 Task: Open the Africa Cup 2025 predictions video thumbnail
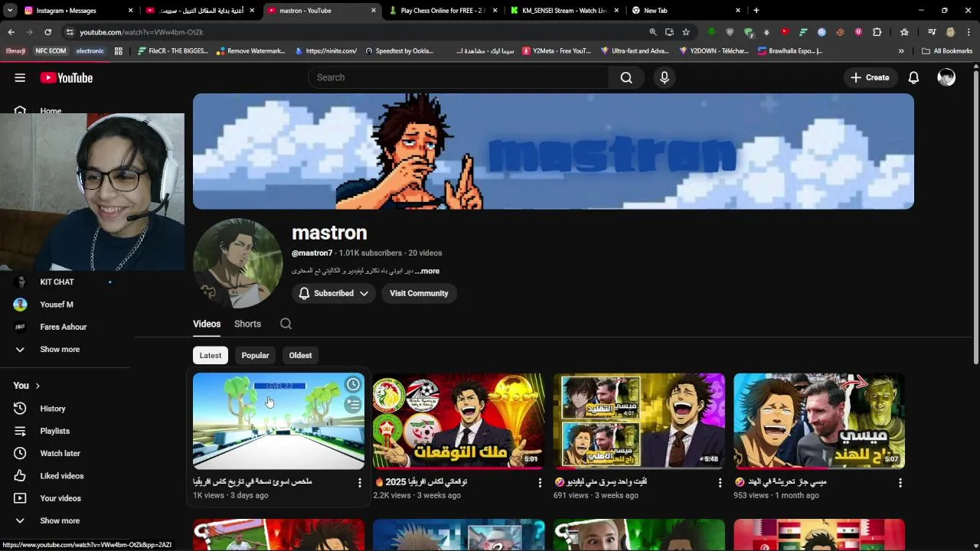point(459,421)
